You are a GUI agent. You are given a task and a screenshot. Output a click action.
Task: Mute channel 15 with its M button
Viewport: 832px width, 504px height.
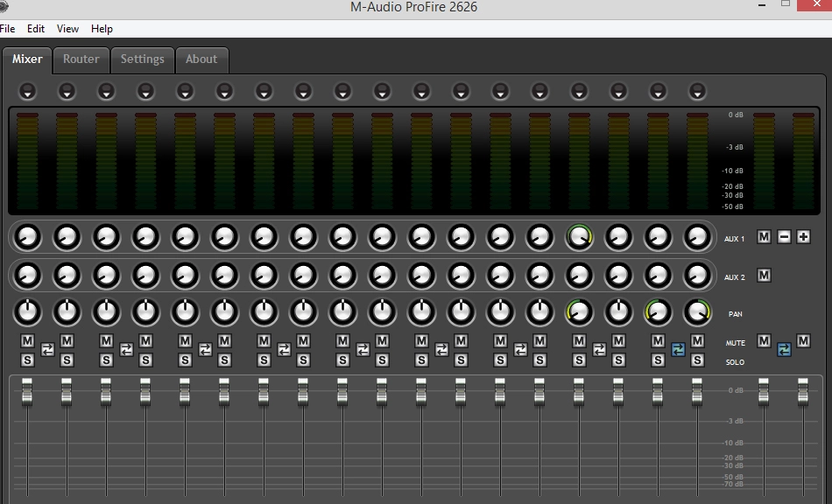[579, 340]
